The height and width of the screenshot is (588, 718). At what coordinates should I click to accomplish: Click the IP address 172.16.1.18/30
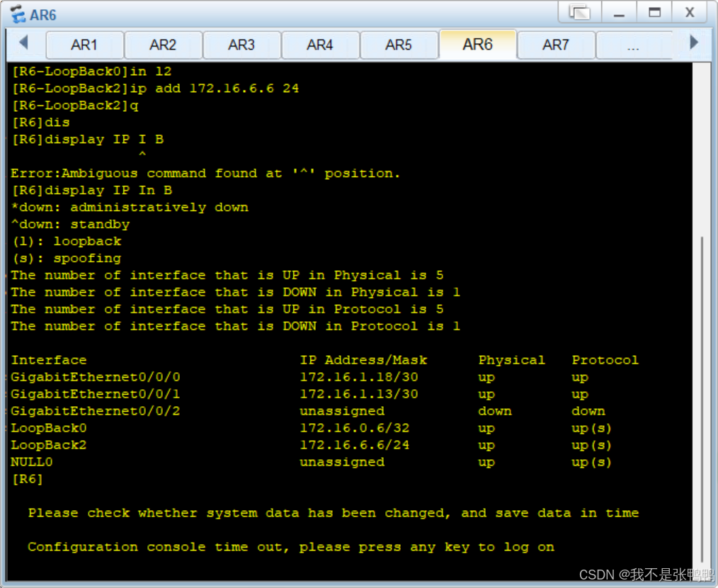click(x=359, y=377)
